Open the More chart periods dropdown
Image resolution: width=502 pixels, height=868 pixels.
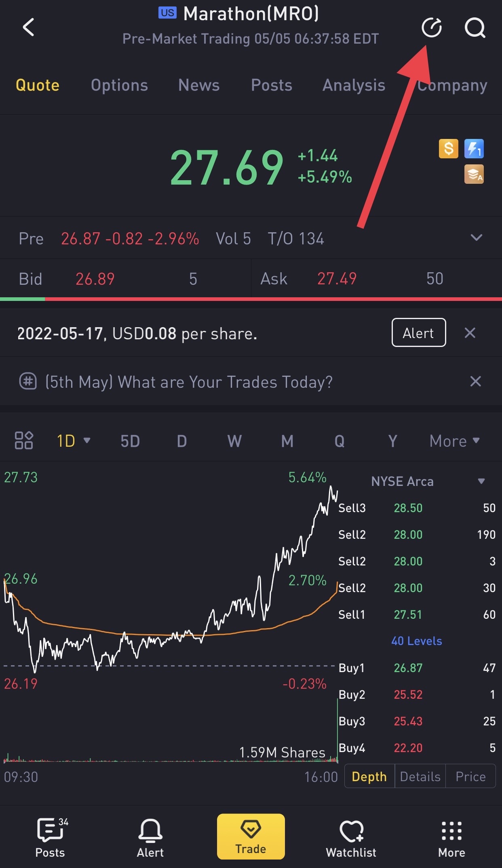(455, 441)
